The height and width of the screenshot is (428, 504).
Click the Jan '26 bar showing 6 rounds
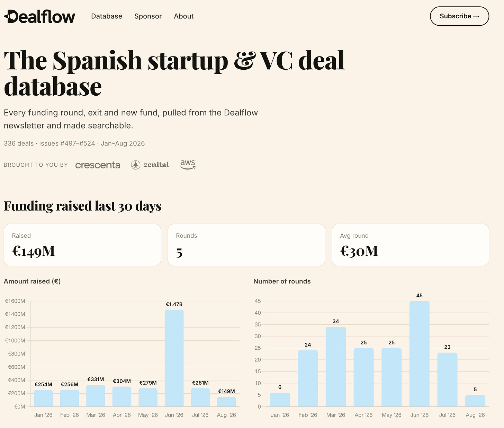pyautogui.click(x=280, y=400)
